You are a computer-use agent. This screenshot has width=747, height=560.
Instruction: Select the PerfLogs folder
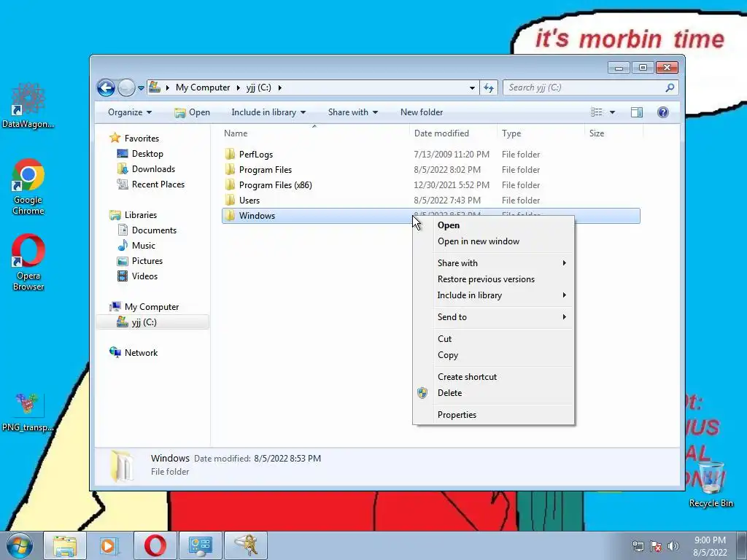256,155
